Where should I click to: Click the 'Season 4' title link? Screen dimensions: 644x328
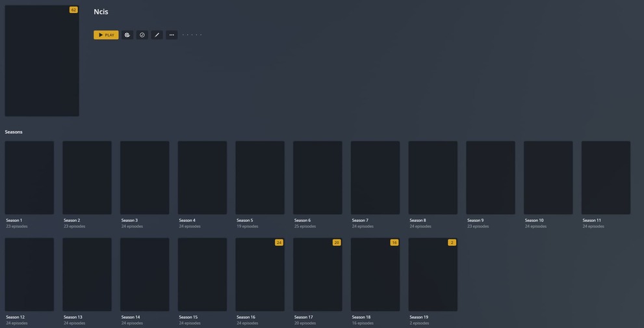pos(187,220)
